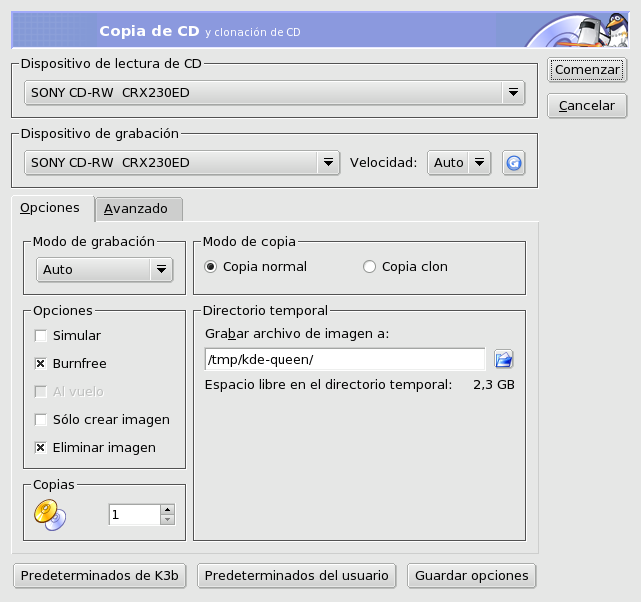Open the Velocidad Auto dropdown
The width and height of the screenshot is (641, 602).
pos(459,163)
